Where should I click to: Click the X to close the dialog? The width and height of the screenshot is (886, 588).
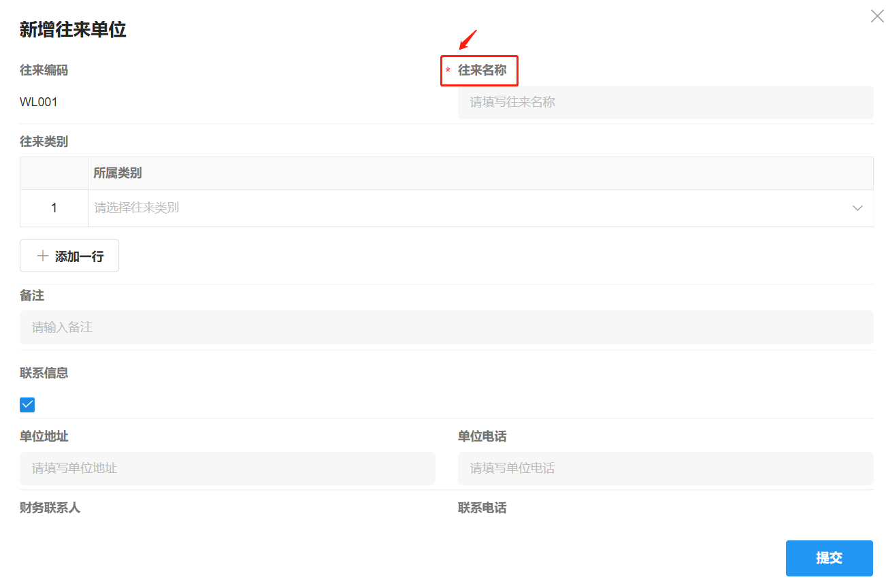tap(876, 15)
